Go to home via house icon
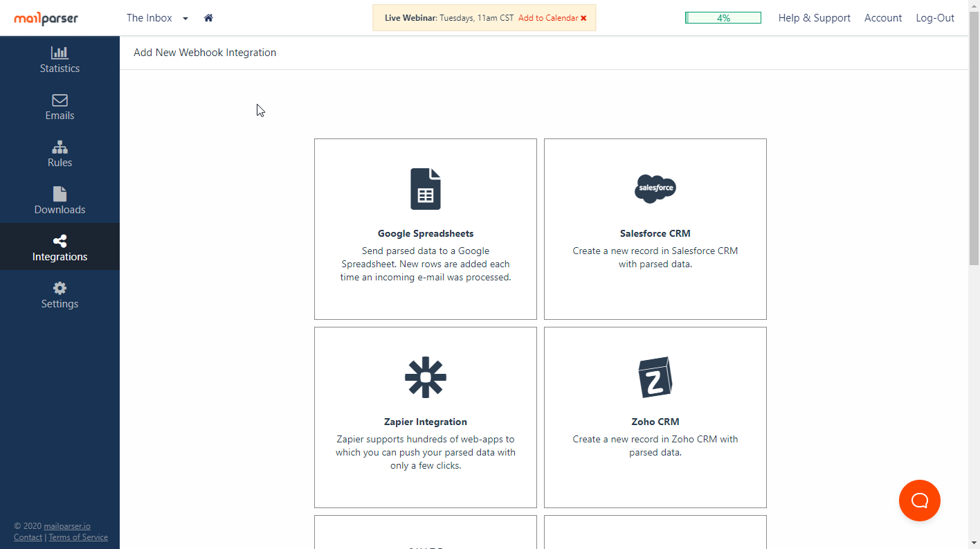Screen dimensions: 980x549 tap(208, 18)
